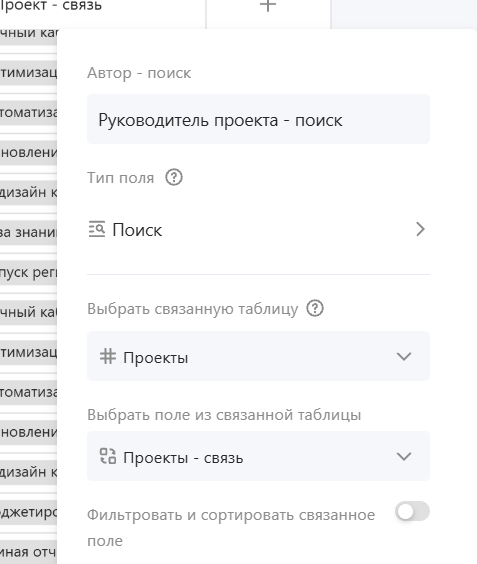Click Фильтровать и сортировать связанное поле text
477x564 pixels.
click(x=231, y=527)
